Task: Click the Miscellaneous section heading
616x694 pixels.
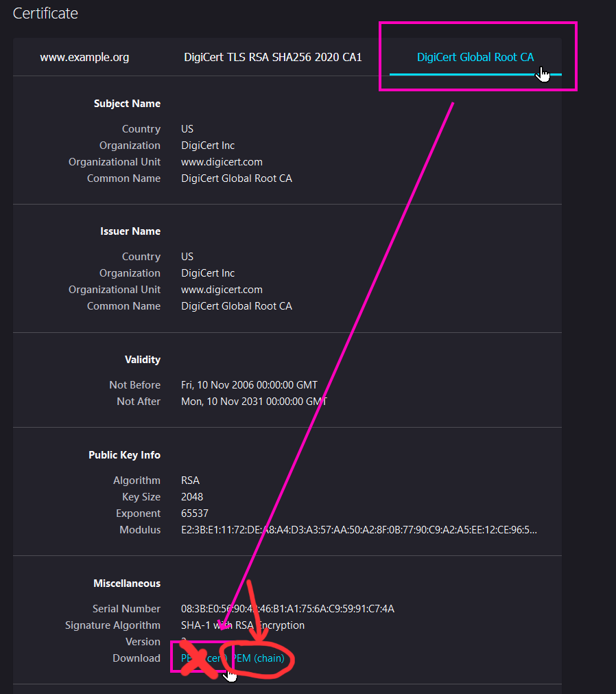Action: [x=127, y=583]
